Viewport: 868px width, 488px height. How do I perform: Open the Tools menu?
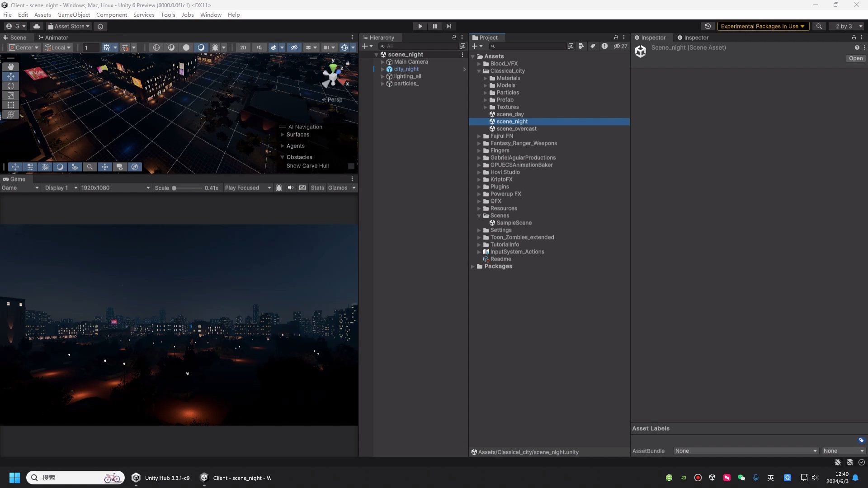tap(167, 14)
